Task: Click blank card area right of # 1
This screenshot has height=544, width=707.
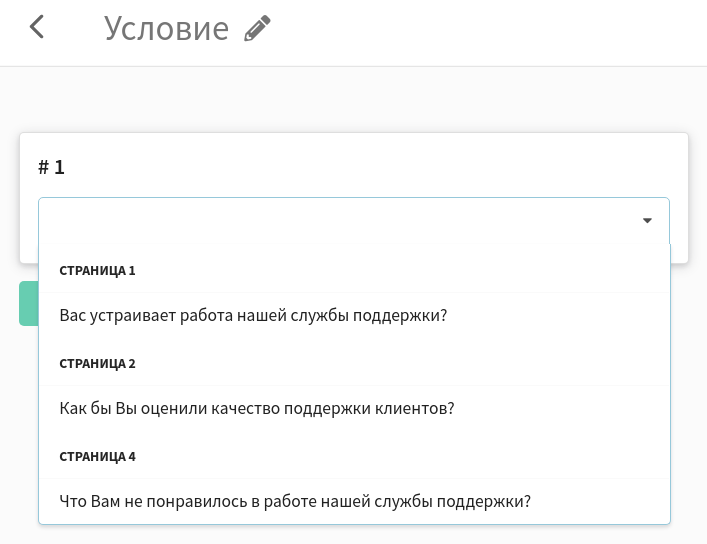Action: pyautogui.click(x=374, y=167)
